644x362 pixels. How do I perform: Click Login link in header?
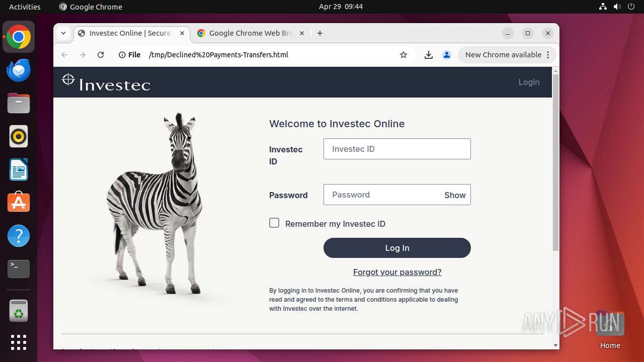pyautogui.click(x=529, y=82)
